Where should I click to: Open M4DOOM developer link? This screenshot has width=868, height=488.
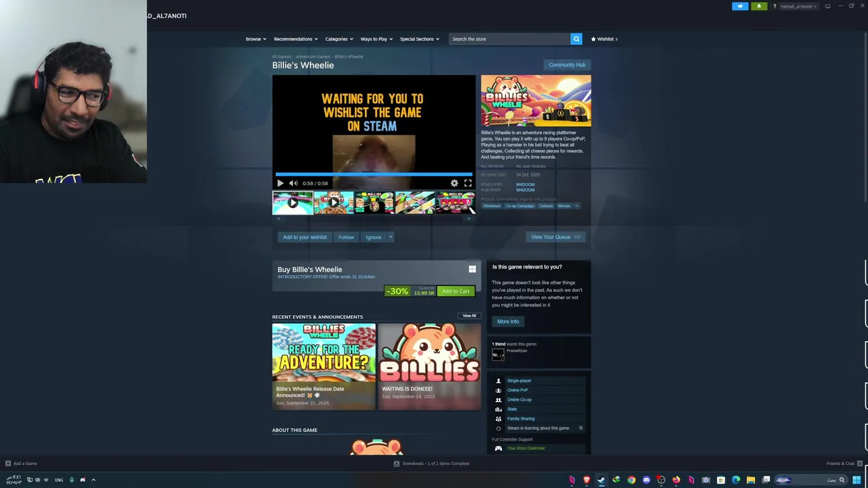point(525,184)
